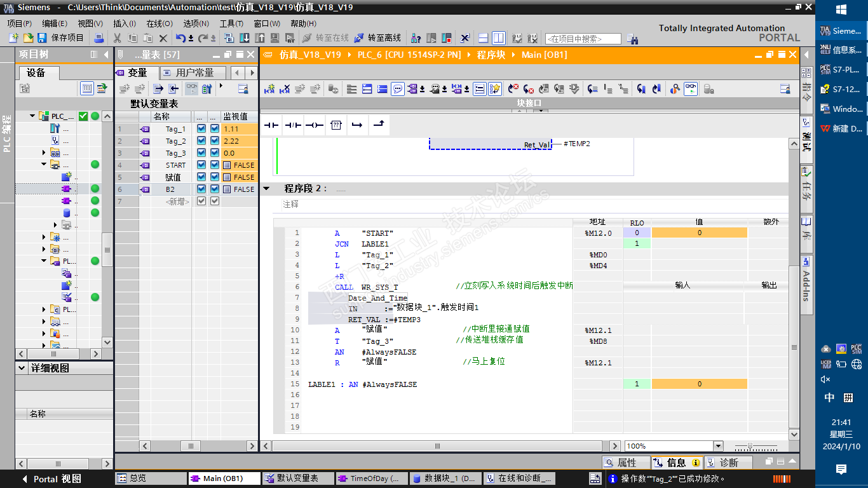868x488 pixels.
Task: Open the Windows Start menu
Action: click(841, 9)
